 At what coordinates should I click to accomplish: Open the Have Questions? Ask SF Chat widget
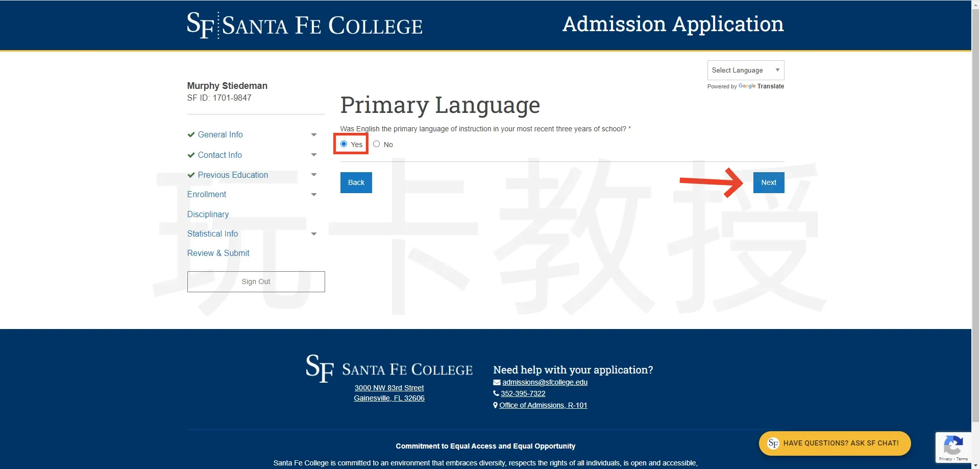coord(835,443)
